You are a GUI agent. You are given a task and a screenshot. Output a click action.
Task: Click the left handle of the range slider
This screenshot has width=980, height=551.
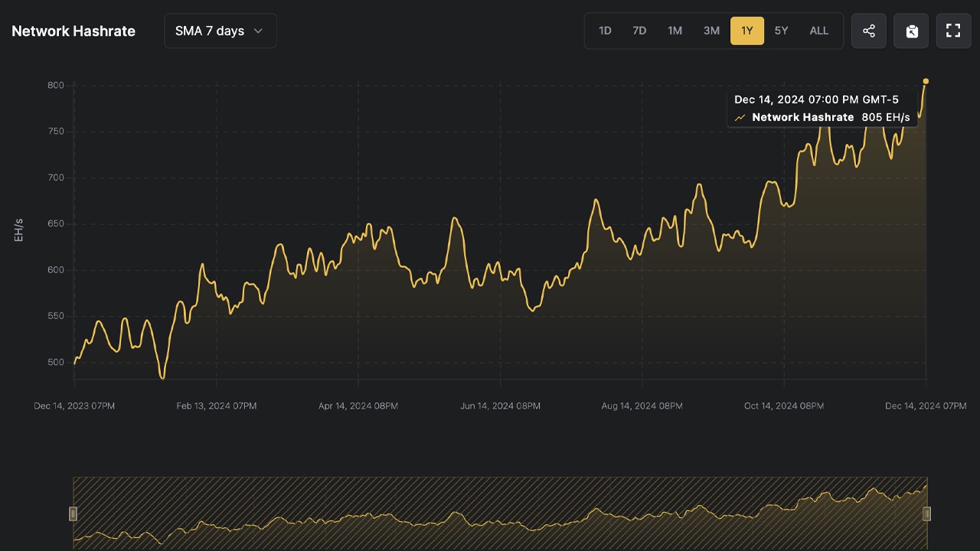click(x=73, y=514)
